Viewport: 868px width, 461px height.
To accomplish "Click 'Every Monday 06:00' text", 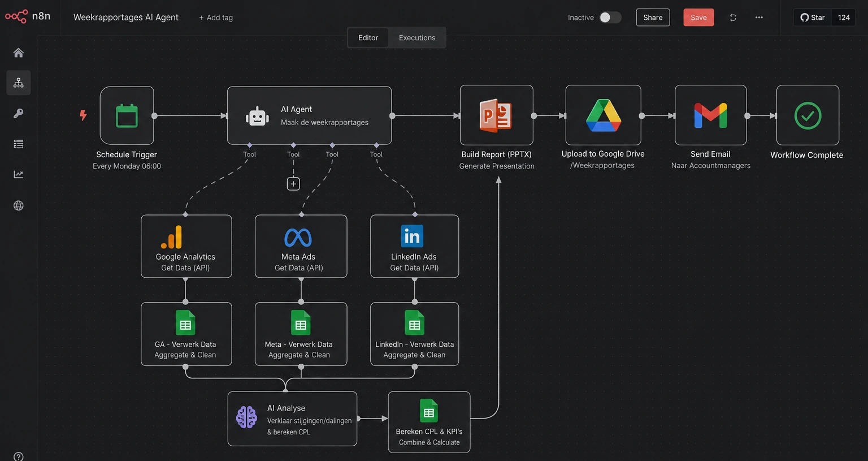I will click(x=127, y=166).
